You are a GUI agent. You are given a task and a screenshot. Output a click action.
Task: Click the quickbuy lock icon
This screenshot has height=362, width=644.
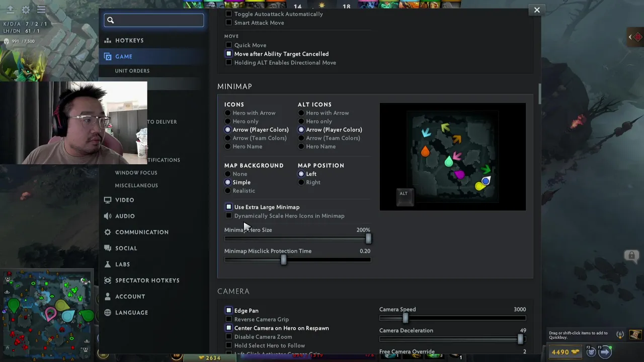[x=620, y=334]
